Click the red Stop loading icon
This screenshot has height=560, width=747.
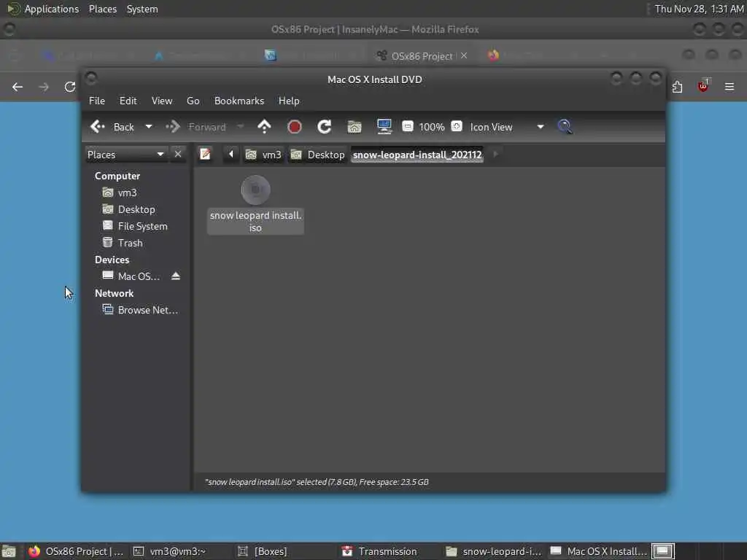295,127
